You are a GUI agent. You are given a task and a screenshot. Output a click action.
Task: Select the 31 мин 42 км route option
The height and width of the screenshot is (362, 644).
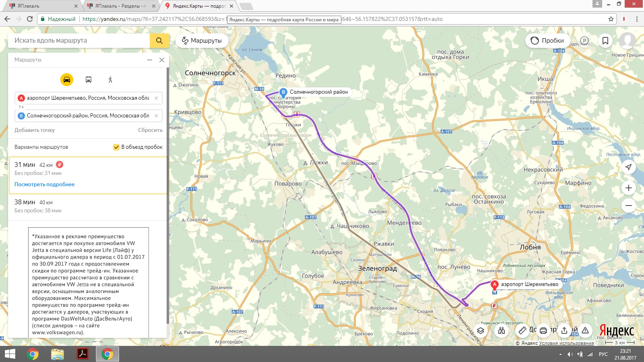(x=88, y=175)
